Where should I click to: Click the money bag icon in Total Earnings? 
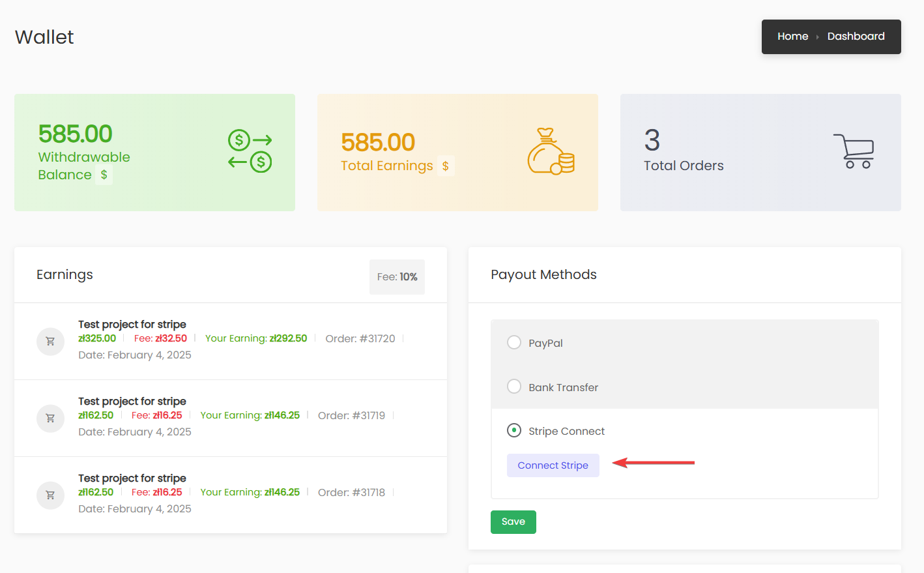(x=551, y=152)
